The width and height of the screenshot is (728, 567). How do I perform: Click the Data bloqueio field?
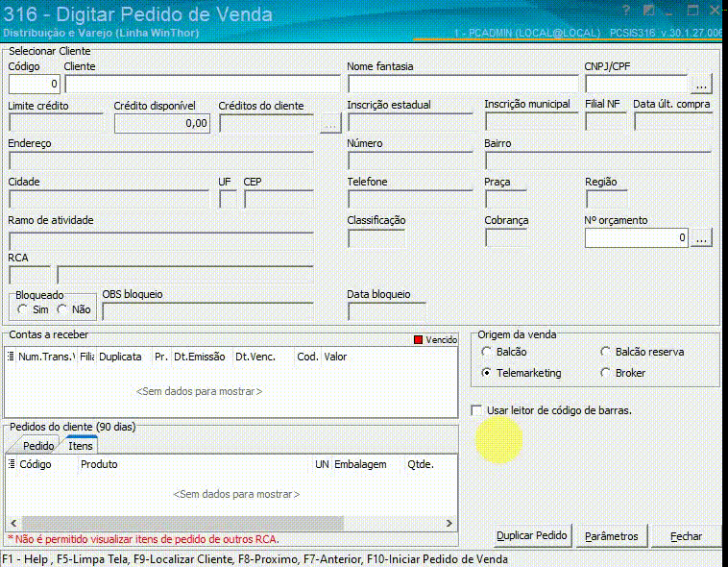coord(387,311)
